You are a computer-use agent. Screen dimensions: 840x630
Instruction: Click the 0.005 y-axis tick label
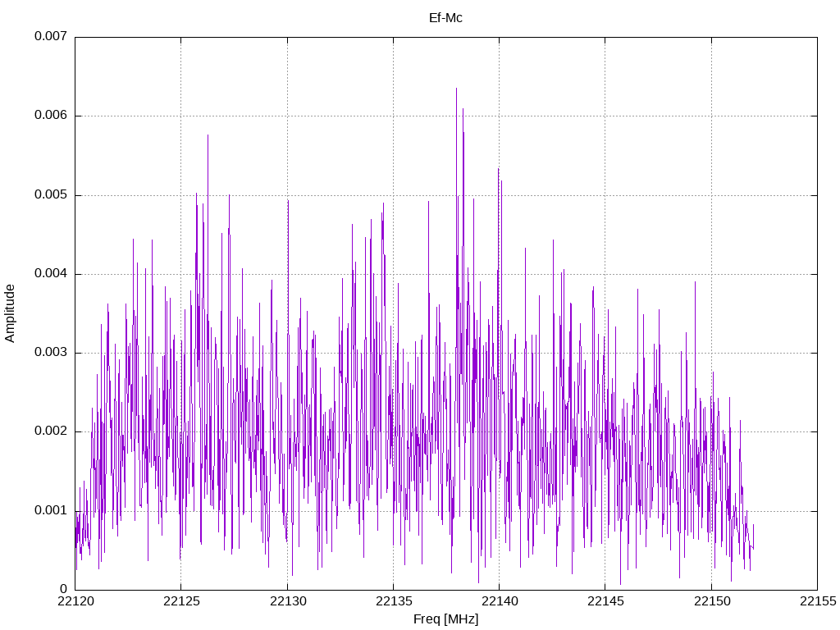[x=51, y=194]
